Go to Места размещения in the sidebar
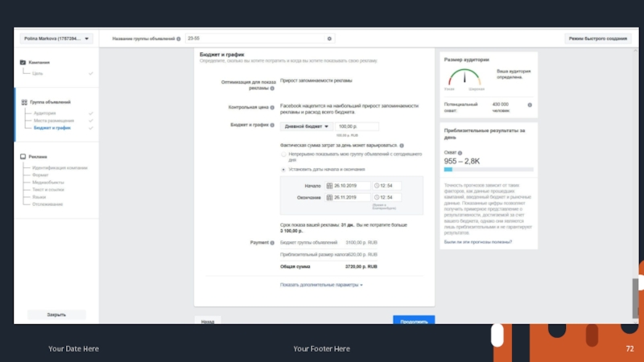 coord(54,121)
